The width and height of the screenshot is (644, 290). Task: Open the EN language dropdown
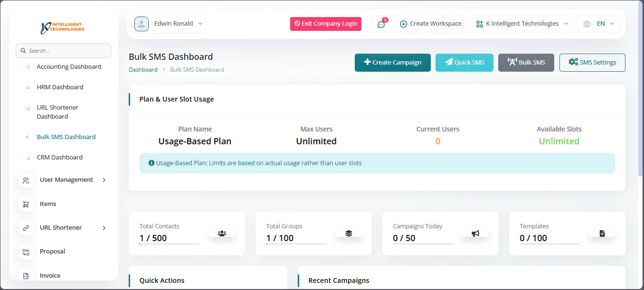[x=599, y=24]
